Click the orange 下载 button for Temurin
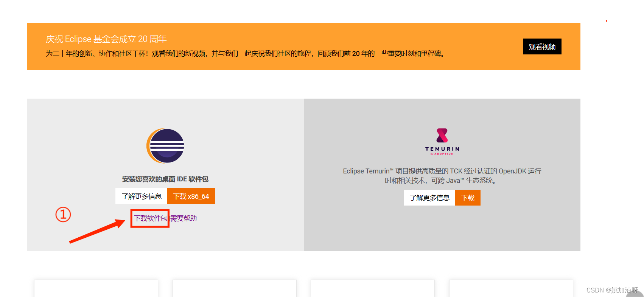Screen dimensions: 644x297 468,198
